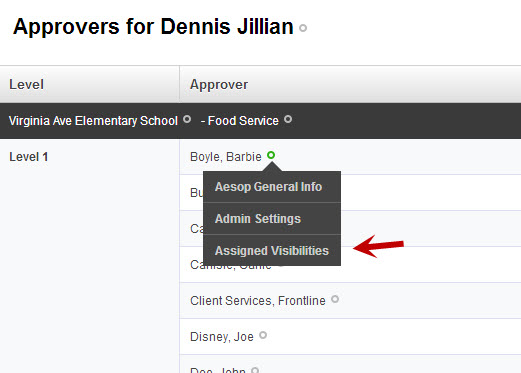
Task: Click the Approver column header
Action: coord(219,84)
